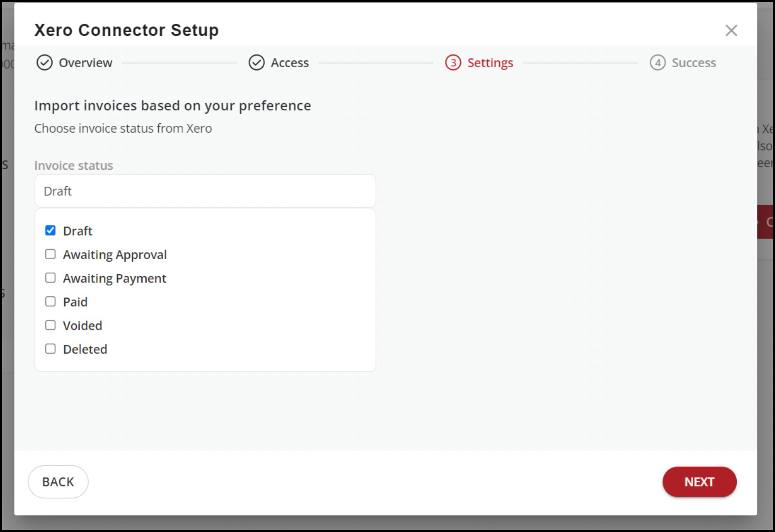Switch to the Access step label

click(x=289, y=63)
